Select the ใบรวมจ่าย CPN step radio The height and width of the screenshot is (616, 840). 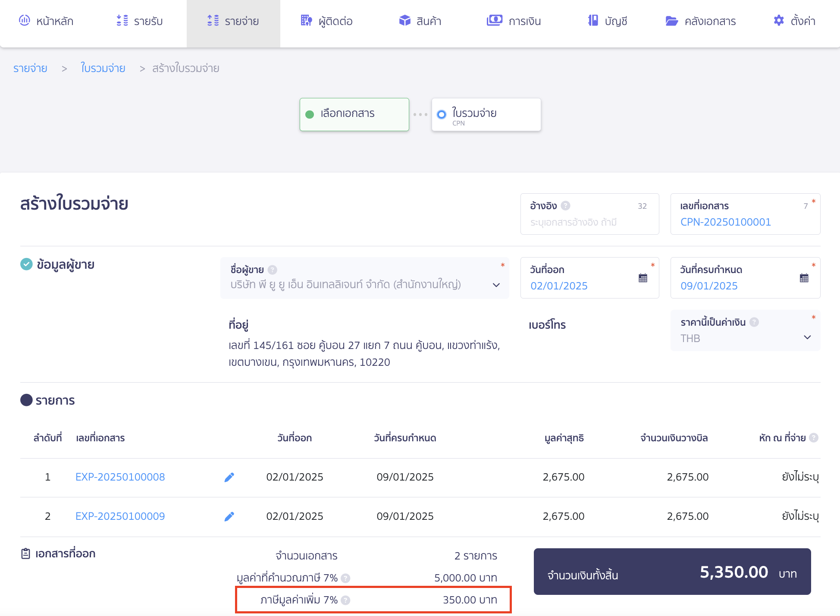(x=442, y=114)
